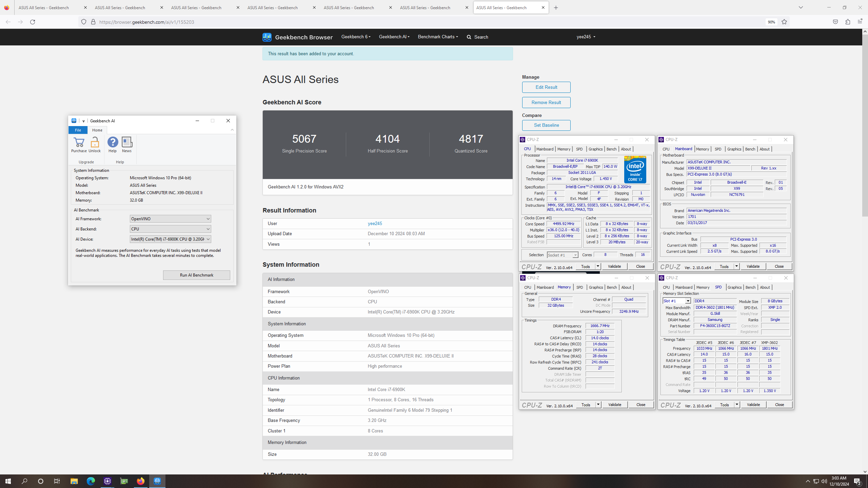Open the Geekbench 6 menu

pyautogui.click(x=356, y=37)
